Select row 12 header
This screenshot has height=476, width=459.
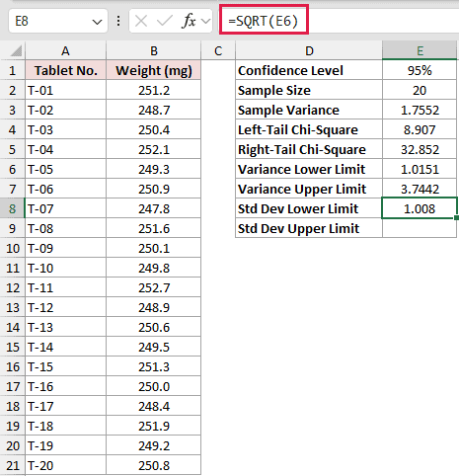click(13, 287)
